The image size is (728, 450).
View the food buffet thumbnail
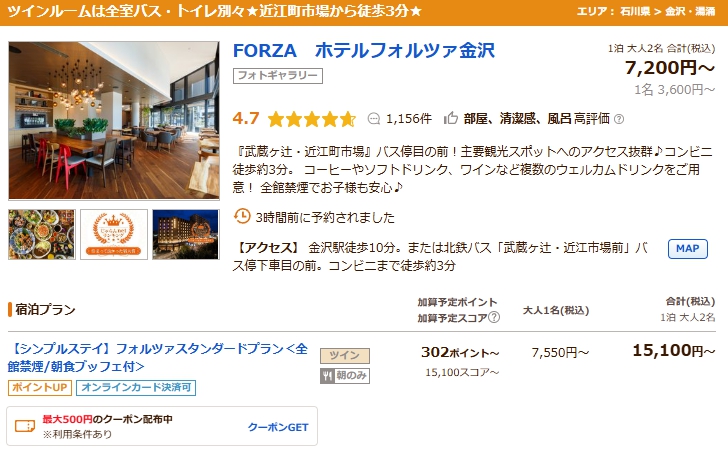point(40,234)
